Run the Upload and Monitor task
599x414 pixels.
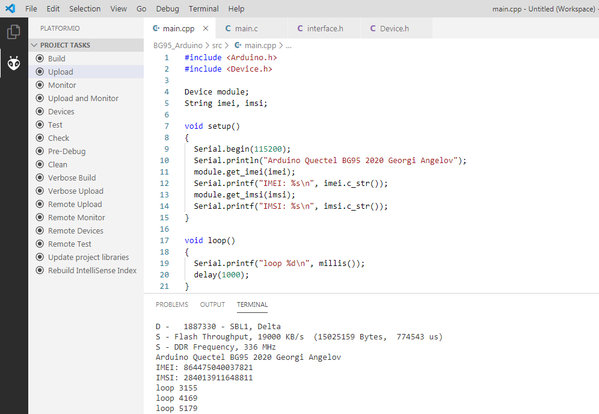point(83,98)
